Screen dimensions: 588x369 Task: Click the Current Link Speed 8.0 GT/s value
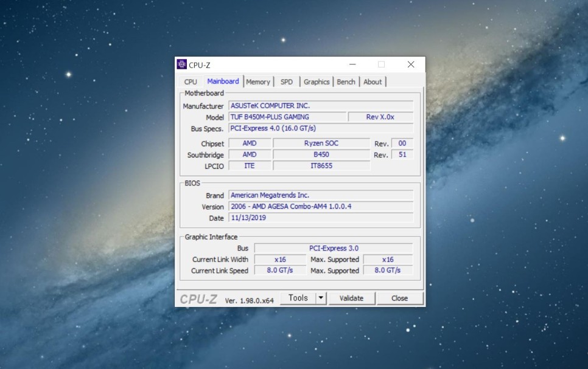point(280,270)
